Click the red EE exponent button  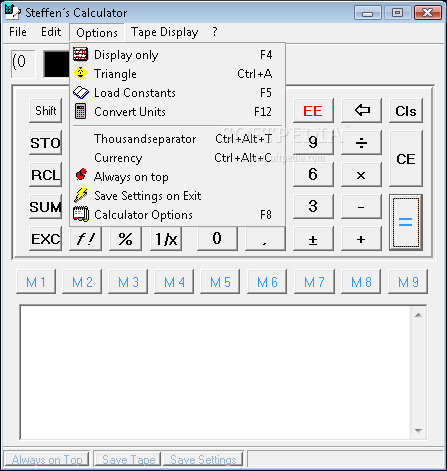click(x=313, y=111)
